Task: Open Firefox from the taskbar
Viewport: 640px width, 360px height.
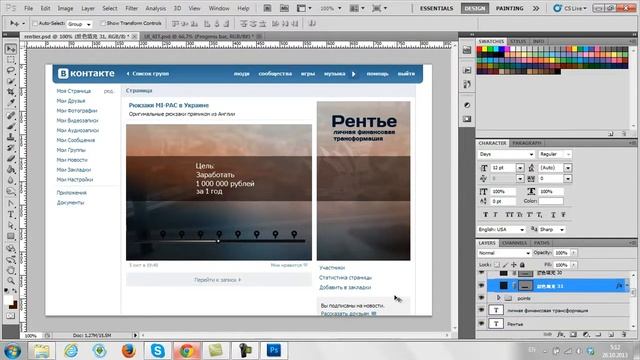Action: [129, 350]
